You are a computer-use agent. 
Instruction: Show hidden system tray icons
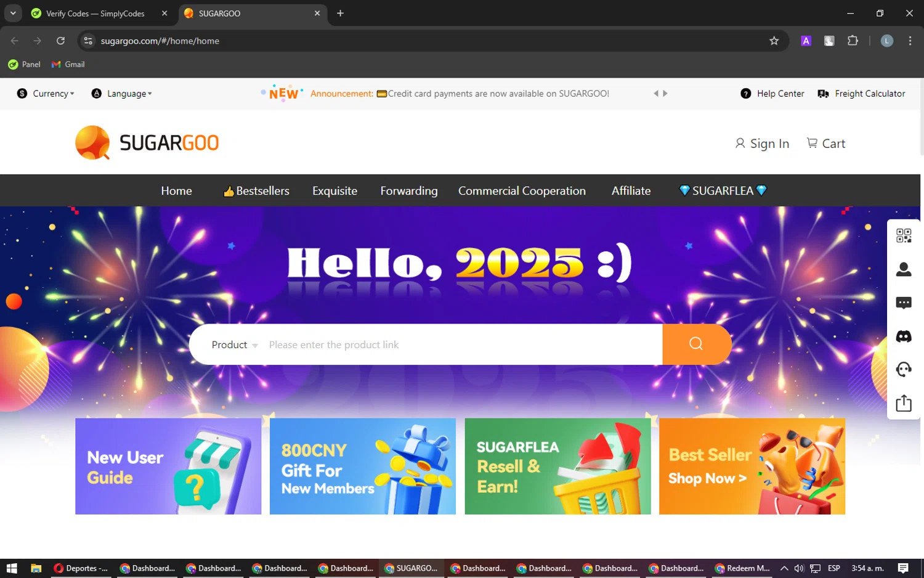784,568
